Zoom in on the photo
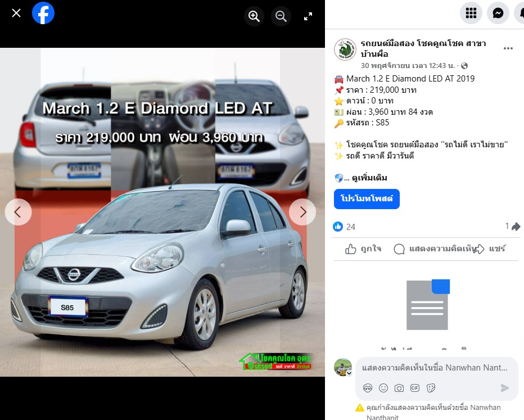The image size is (524, 420). point(254,16)
